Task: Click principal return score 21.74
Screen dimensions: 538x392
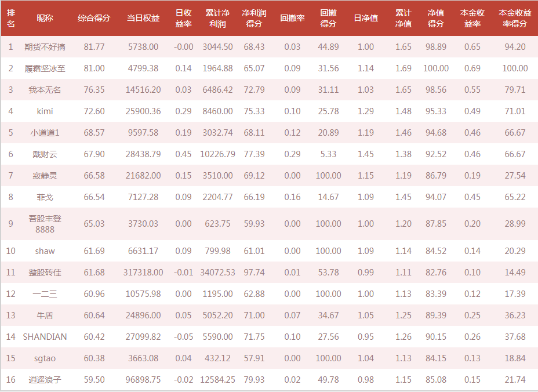Action: point(515,380)
